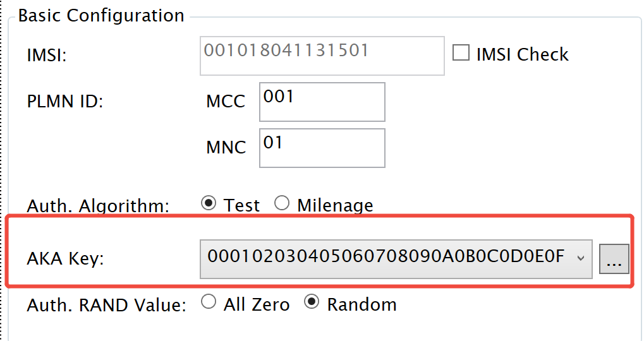Click the 'IMSI:' field label
The width and height of the screenshot is (644, 341).
[x=47, y=56]
